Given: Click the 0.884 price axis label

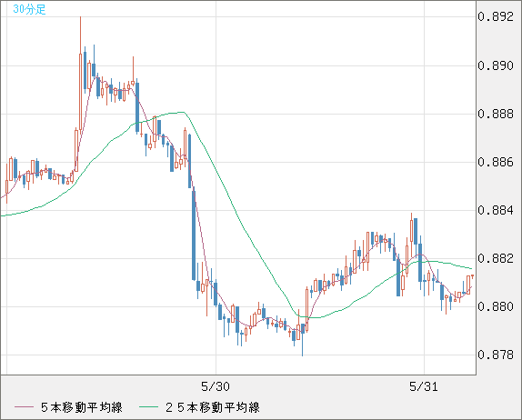Looking at the screenshot, I should pyautogui.click(x=496, y=210).
